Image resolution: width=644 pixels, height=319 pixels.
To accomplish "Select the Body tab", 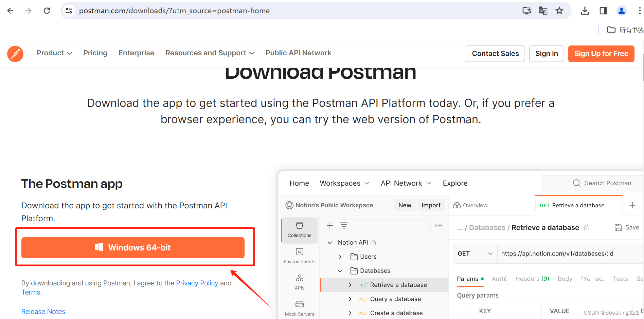I will point(565,279).
